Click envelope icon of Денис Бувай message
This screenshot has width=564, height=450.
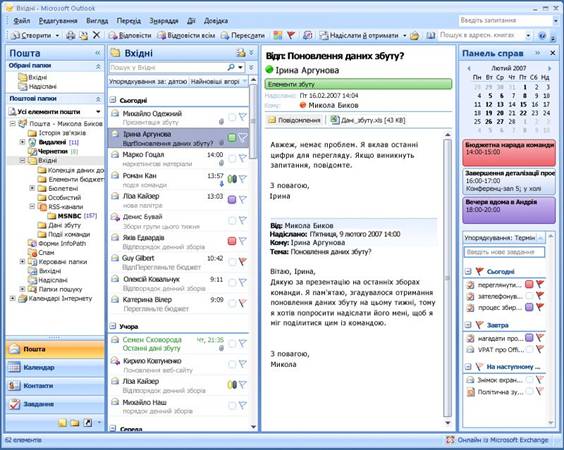115,217
